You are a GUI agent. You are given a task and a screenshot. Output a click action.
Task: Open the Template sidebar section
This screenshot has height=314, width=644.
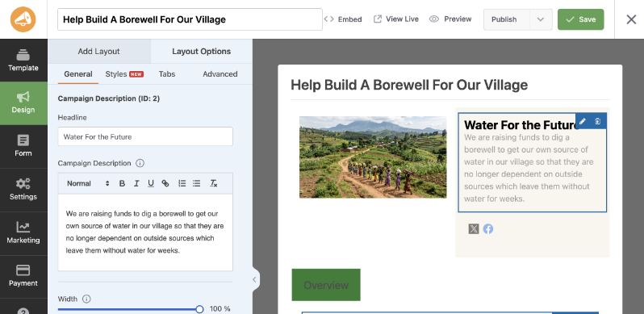tap(23, 61)
